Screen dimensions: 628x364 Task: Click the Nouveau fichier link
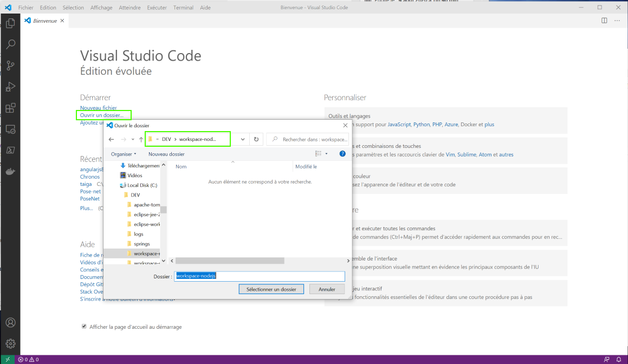(99, 108)
